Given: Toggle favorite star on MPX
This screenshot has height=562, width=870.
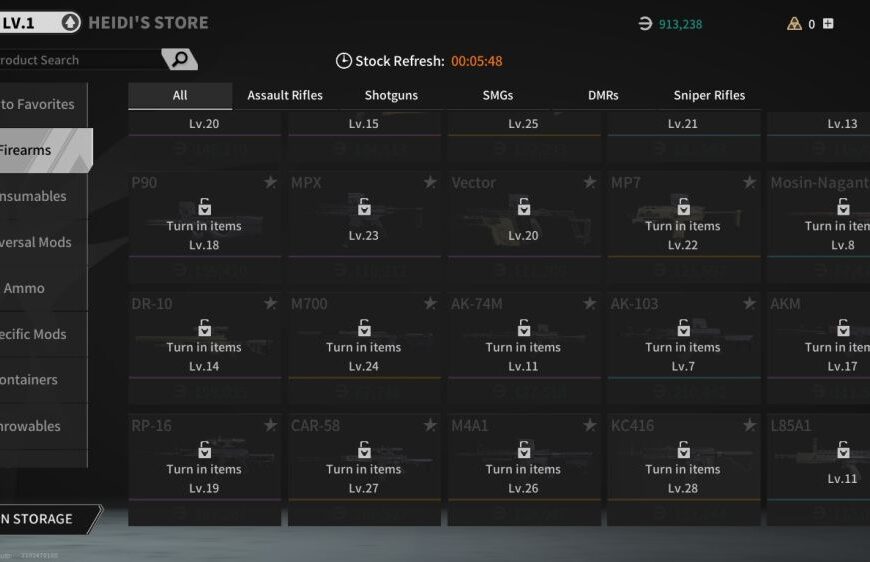Looking at the screenshot, I should pos(430,182).
